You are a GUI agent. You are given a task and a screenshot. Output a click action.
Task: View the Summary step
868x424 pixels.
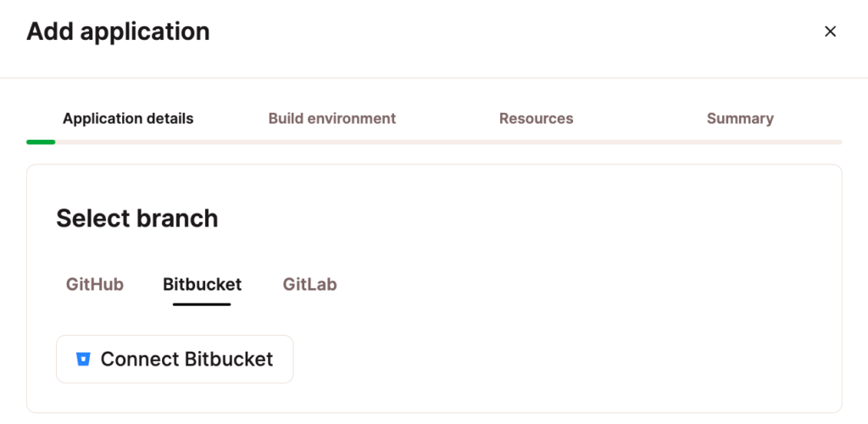tap(740, 119)
